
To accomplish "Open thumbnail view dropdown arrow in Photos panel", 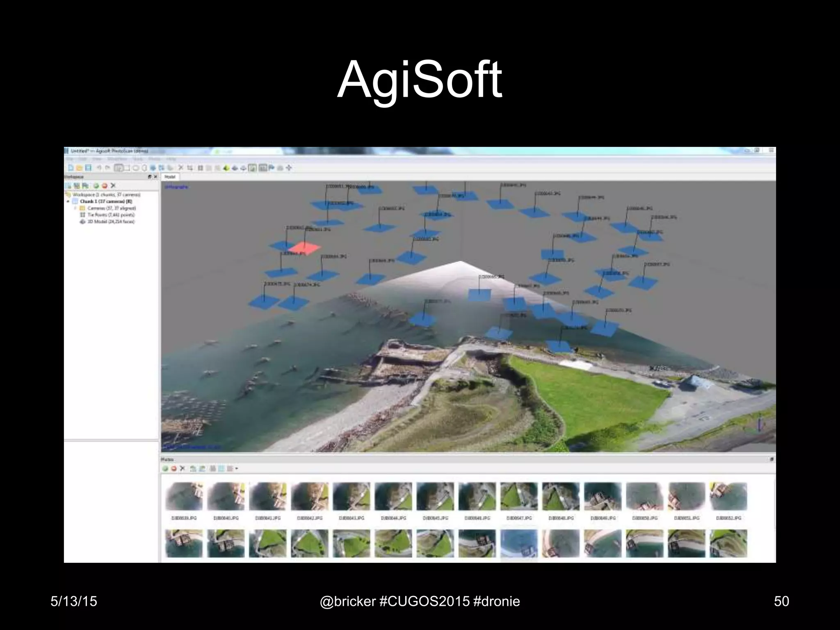I will (237, 468).
